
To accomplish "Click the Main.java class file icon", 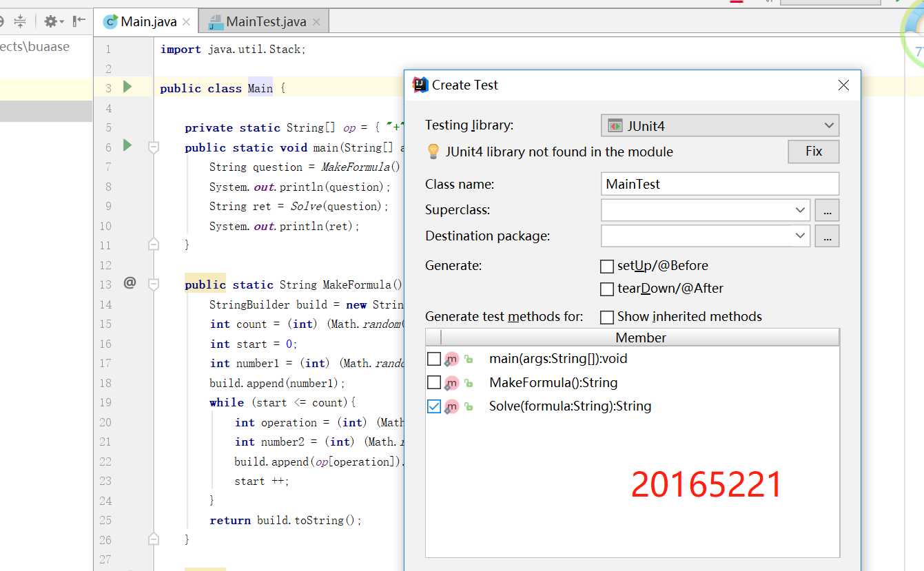I will (110, 22).
